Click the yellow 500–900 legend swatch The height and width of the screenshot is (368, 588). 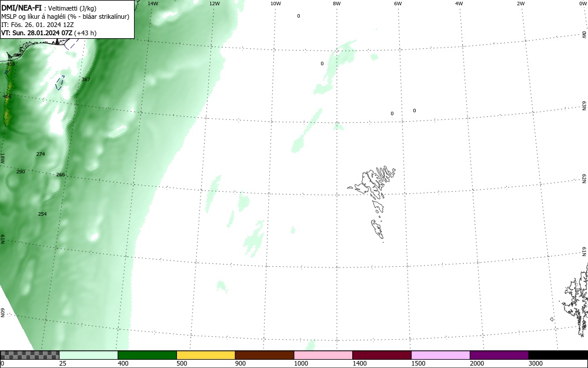206,355
